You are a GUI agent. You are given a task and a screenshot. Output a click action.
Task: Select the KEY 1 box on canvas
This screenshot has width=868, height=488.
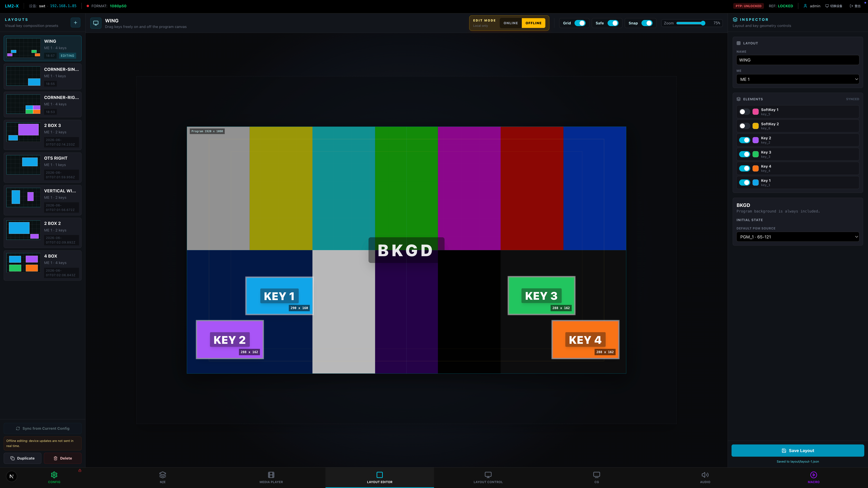point(279,296)
